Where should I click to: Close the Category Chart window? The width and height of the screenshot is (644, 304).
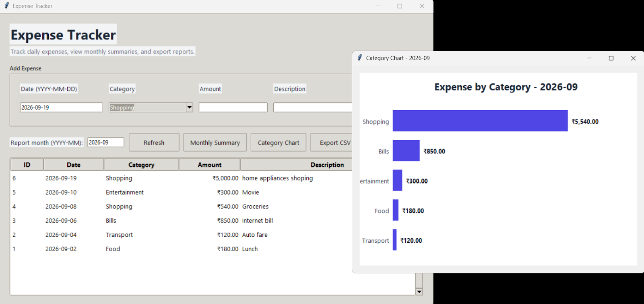(x=633, y=58)
